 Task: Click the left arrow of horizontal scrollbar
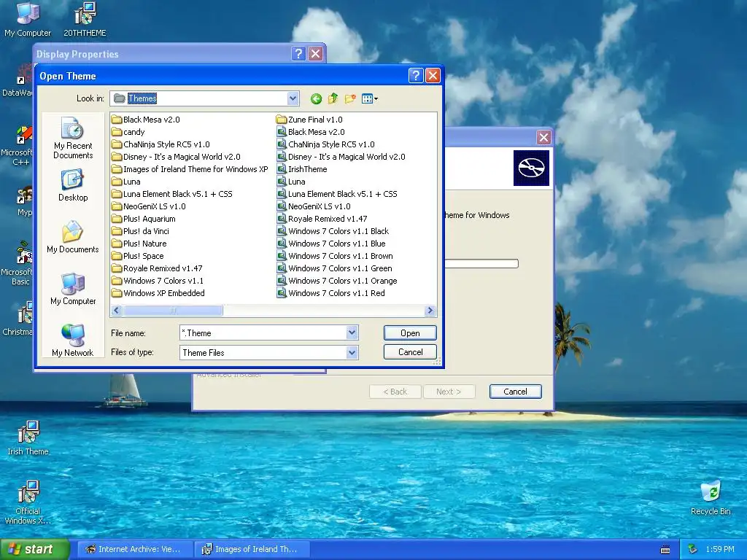coord(117,311)
